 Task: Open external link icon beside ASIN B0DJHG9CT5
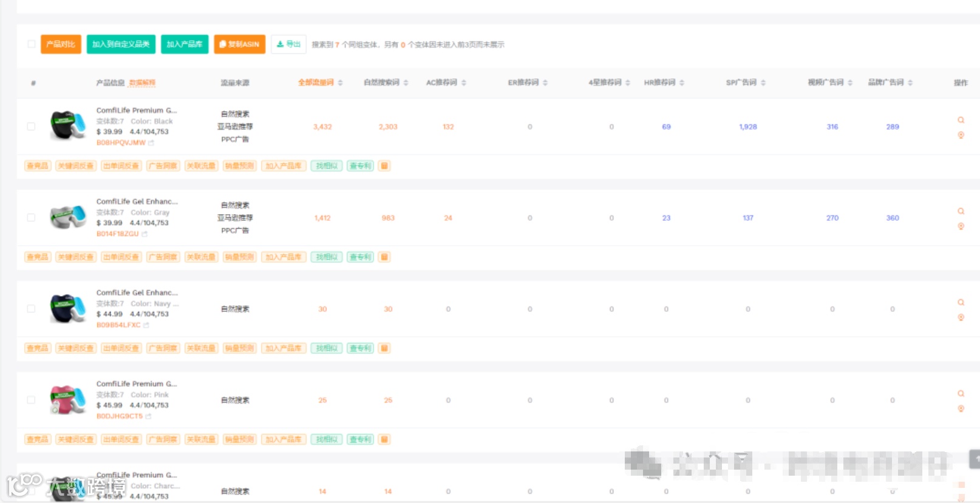pos(148,416)
